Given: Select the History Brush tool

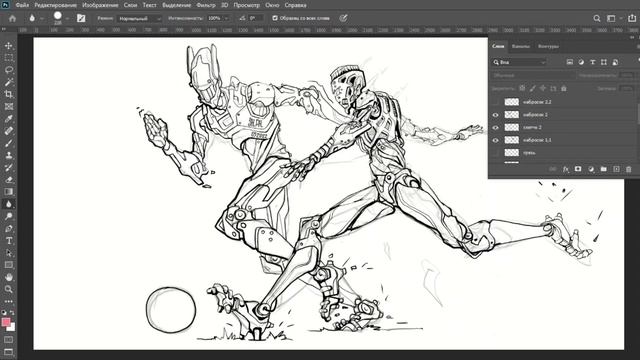Looking at the screenshot, I should click(9, 167).
